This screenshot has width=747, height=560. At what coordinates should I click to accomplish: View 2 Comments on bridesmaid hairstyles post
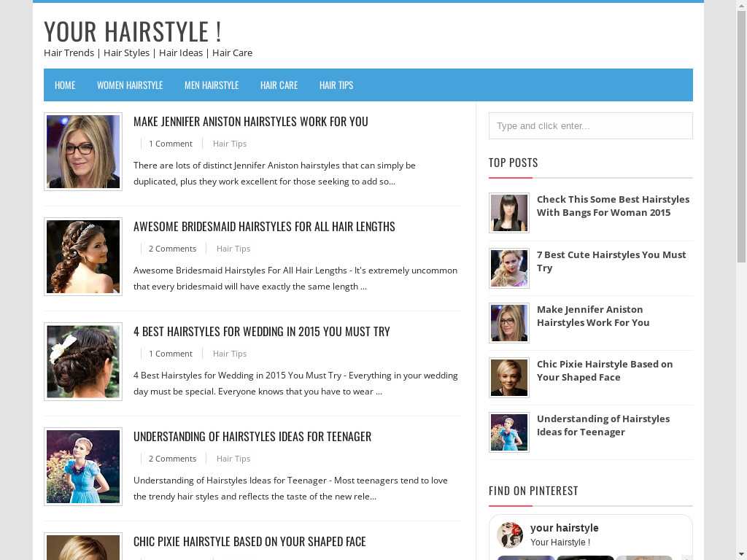click(x=172, y=249)
